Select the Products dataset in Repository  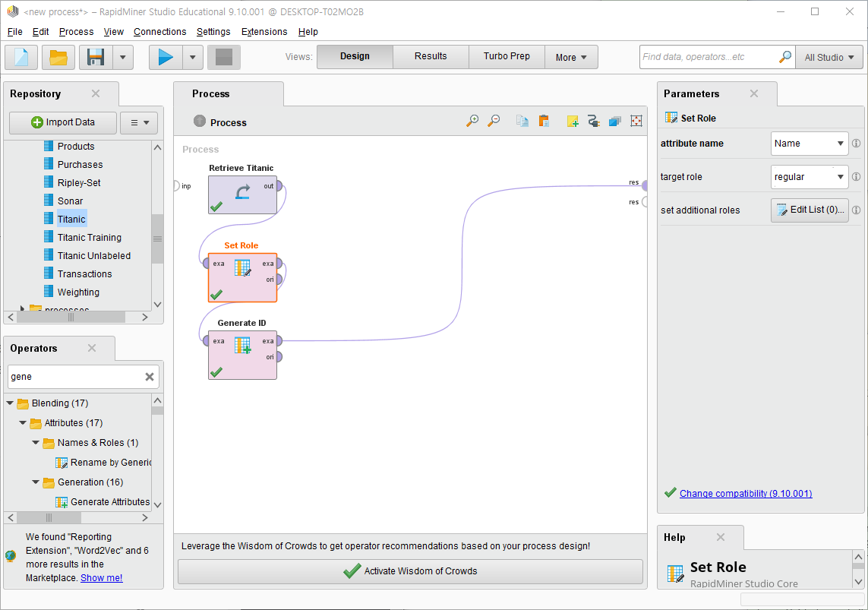(x=76, y=146)
